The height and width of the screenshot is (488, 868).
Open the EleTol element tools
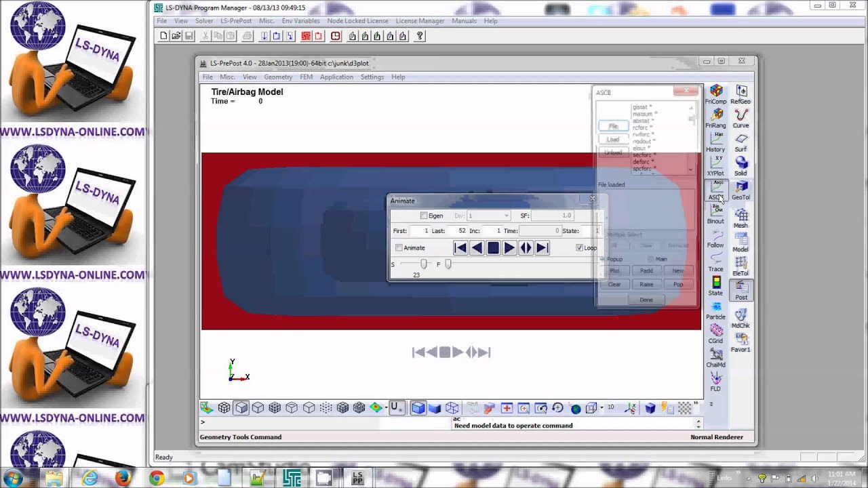coord(741,266)
